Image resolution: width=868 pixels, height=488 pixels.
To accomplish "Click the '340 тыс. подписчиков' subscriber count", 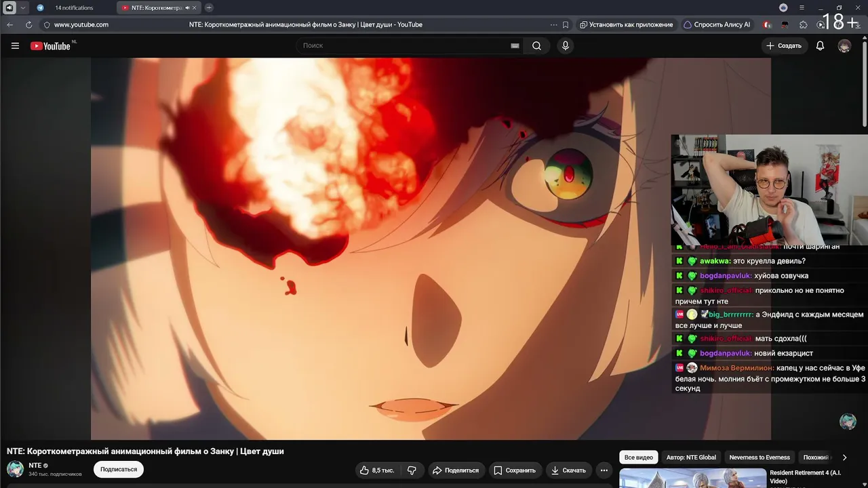I will click(55, 474).
